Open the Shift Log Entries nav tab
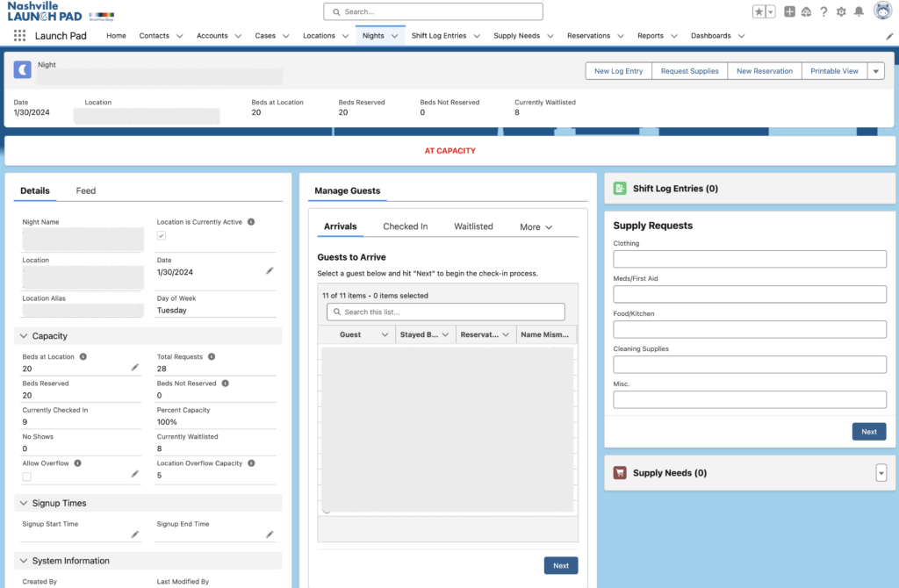The height and width of the screenshot is (588, 899). 439,35
